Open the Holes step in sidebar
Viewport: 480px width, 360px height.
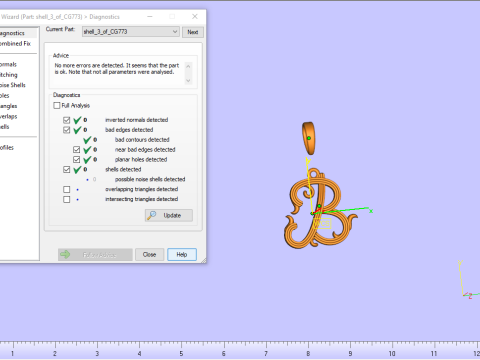point(5,96)
